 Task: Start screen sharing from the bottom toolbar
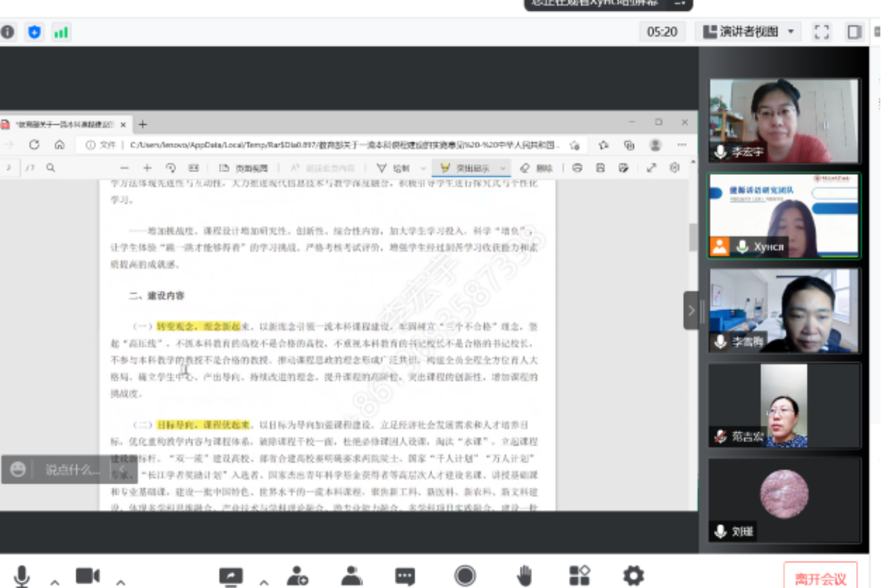click(x=230, y=576)
